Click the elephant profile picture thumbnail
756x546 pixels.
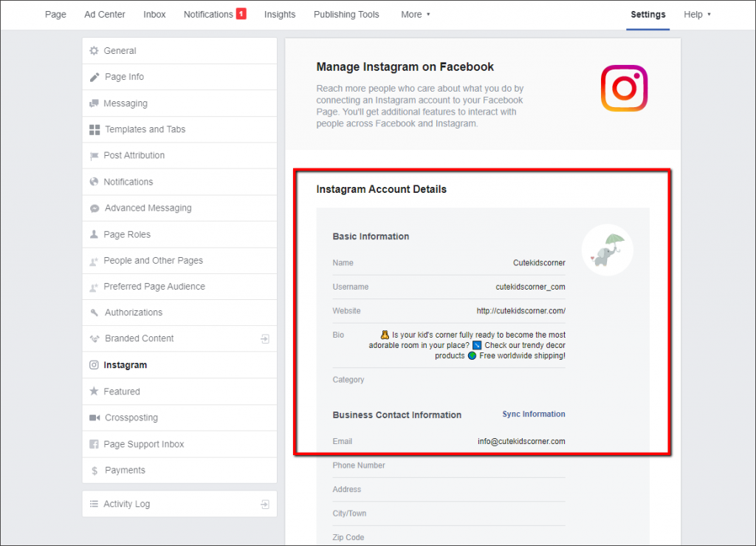tap(607, 250)
